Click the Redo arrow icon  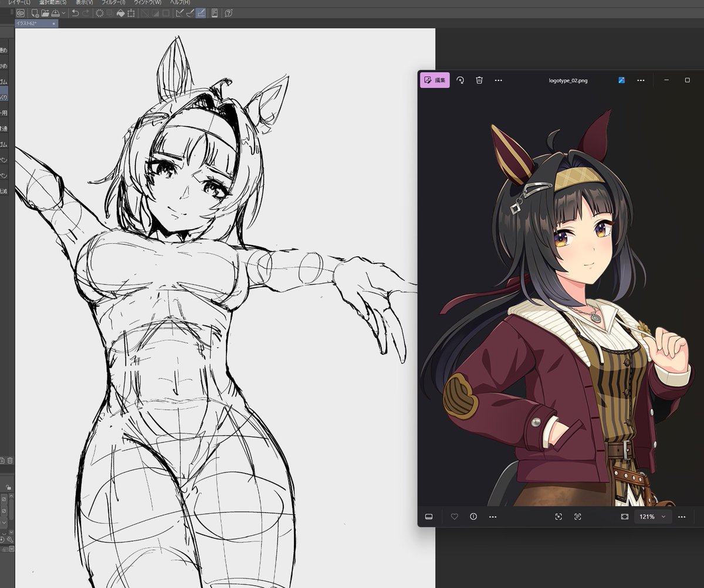tap(86, 13)
